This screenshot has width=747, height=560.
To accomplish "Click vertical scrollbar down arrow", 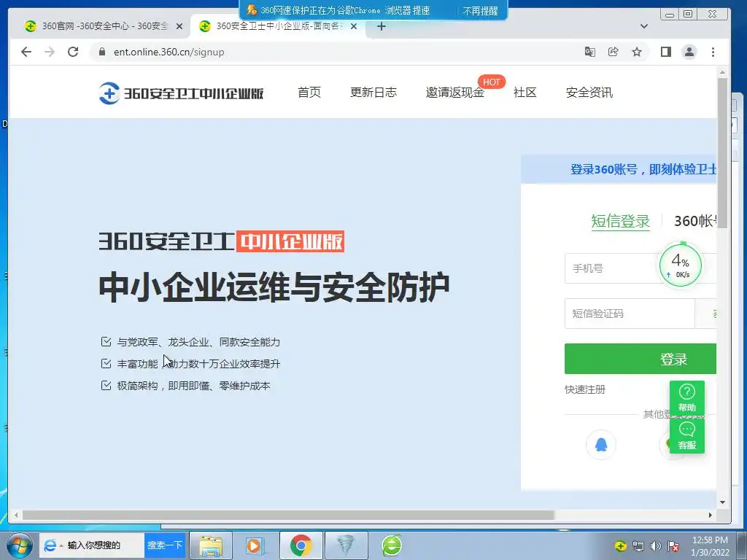I will click(x=722, y=502).
